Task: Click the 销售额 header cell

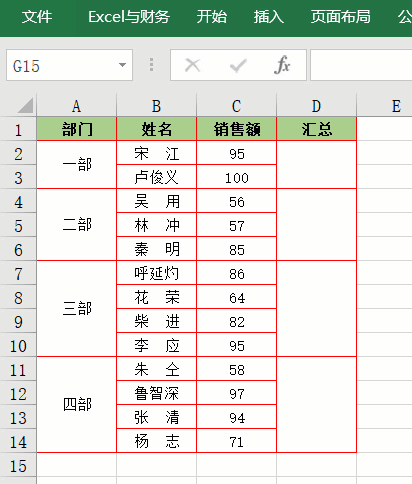Action: coord(237,129)
